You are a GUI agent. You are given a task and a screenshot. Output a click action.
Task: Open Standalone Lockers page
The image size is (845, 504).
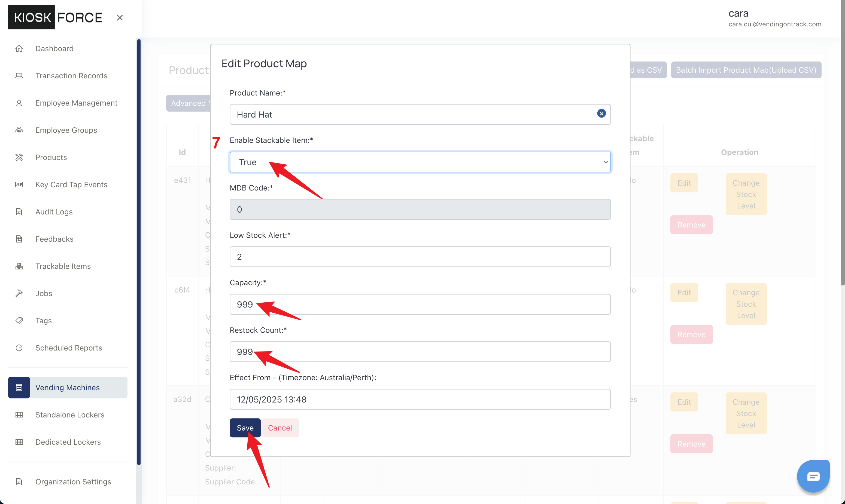[70, 415]
